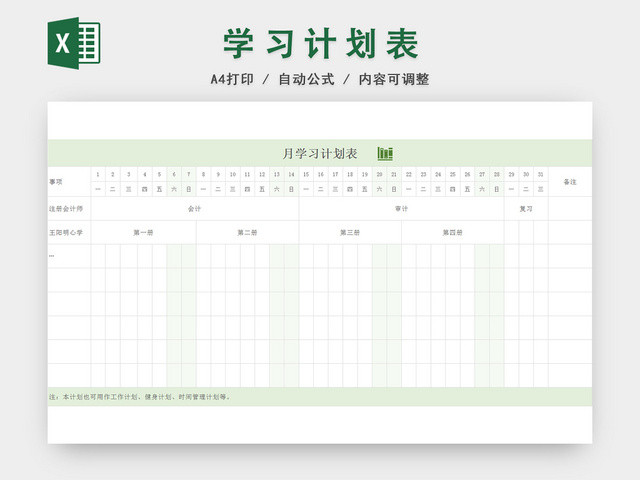Select the shaded date cell 6
Image resolution: width=640 pixels, height=480 pixels.
(x=174, y=174)
